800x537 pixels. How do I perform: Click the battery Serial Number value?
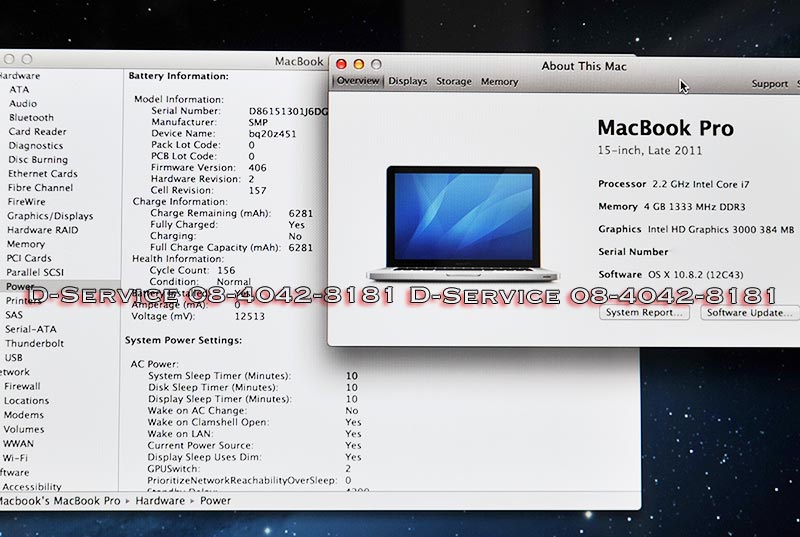pyautogui.click(x=288, y=111)
